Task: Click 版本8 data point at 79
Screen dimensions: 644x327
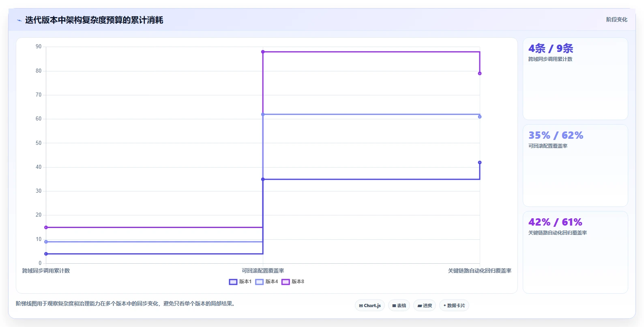Action: coord(480,73)
